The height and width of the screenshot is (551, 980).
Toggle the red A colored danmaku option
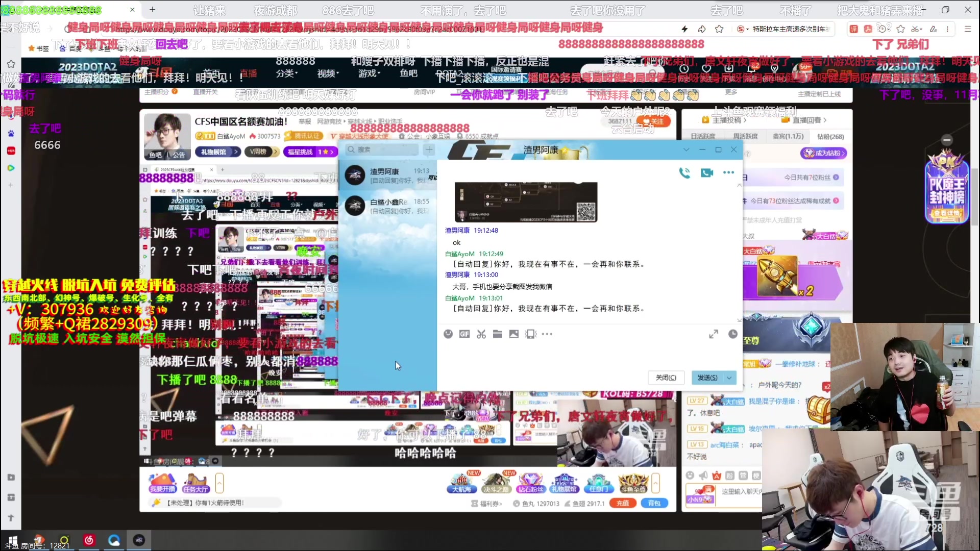pyautogui.click(x=717, y=475)
